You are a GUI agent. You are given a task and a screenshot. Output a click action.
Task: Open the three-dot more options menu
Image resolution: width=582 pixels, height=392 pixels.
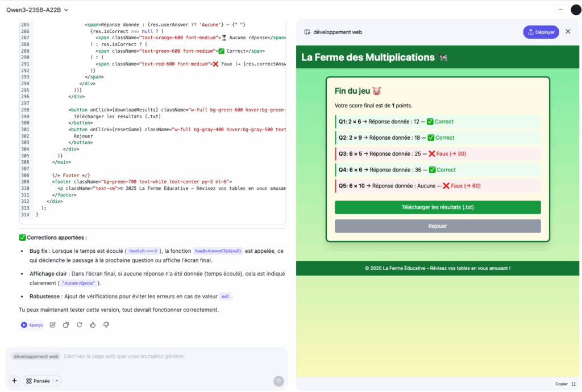(x=560, y=10)
